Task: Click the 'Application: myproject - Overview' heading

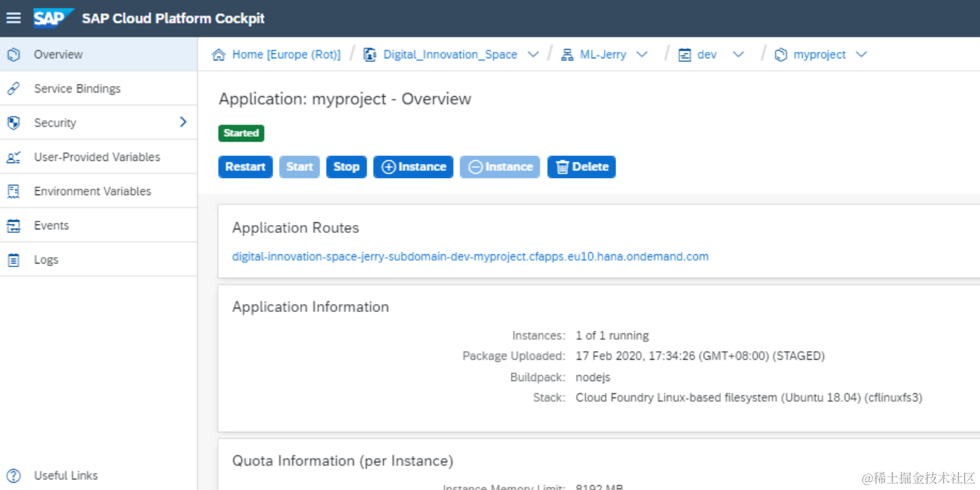Action: point(345,99)
